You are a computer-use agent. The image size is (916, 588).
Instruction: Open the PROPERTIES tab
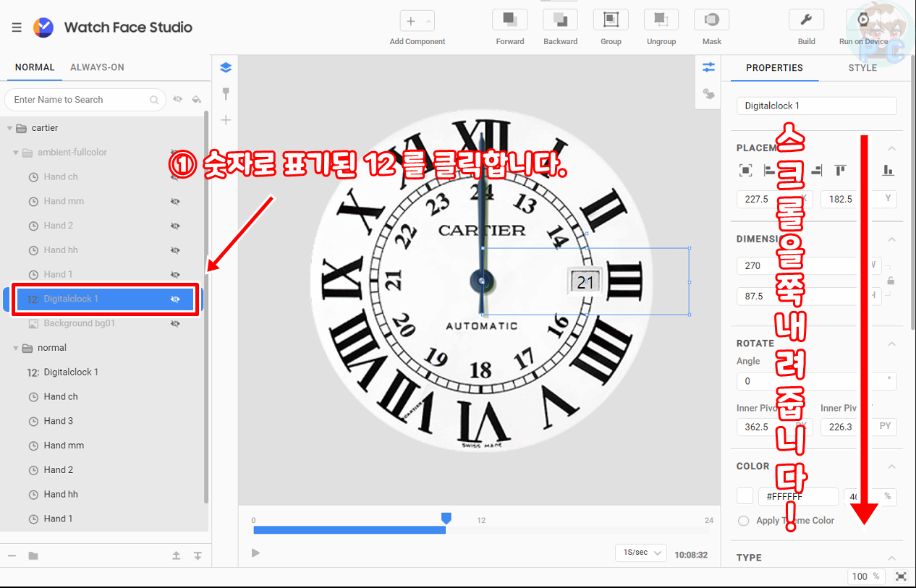[774, 68]
